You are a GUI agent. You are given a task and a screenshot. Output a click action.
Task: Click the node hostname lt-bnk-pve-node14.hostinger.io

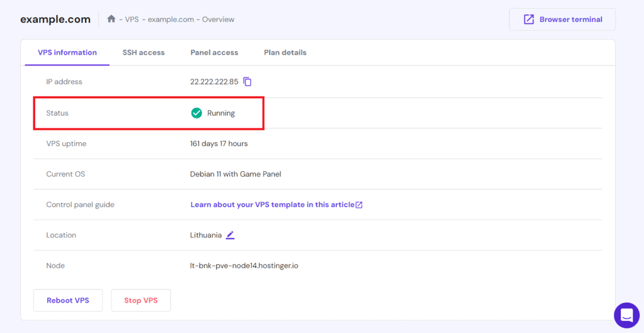click(x=244, y=266)
